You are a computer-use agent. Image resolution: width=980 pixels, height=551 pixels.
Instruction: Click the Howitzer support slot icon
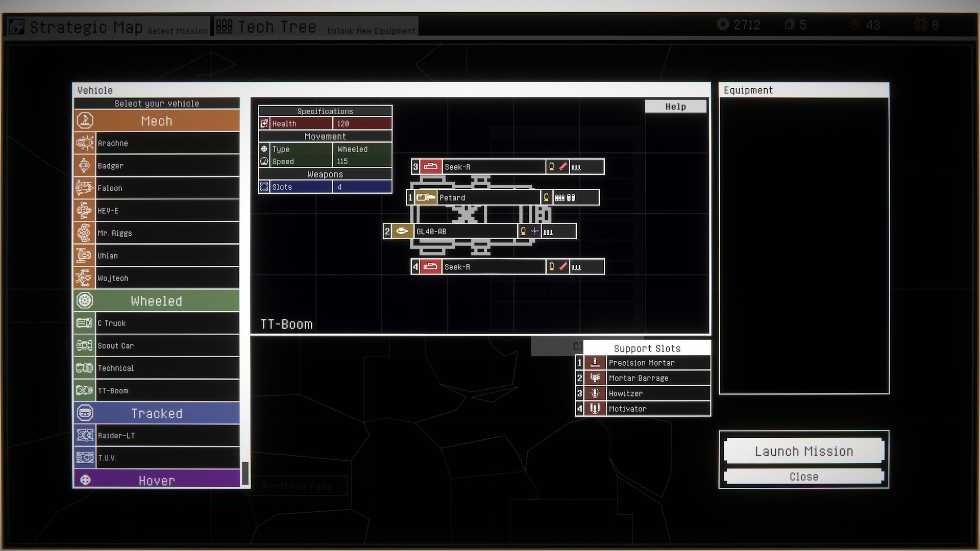pyautogui.click(x=595, y=393)
